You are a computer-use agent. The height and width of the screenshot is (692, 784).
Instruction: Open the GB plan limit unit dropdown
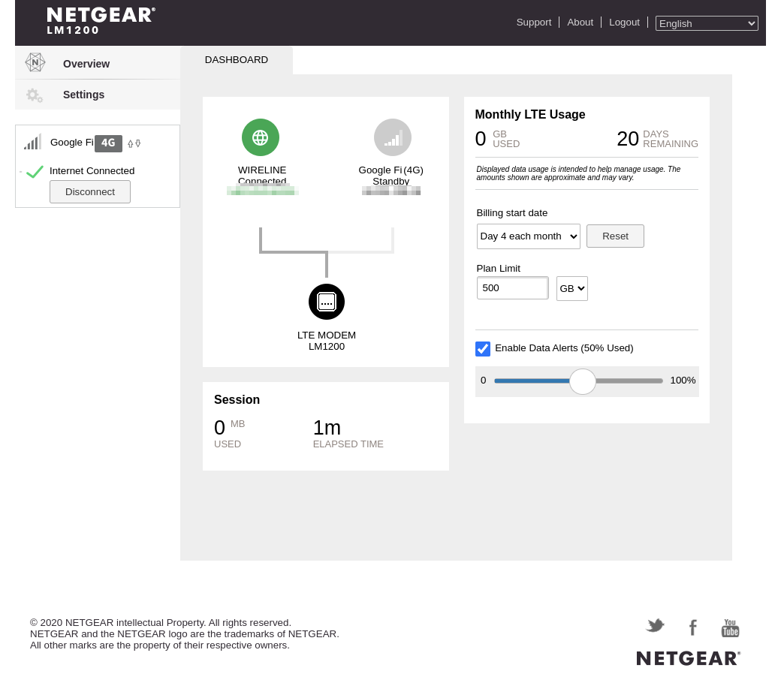click(x=571, y=289)
